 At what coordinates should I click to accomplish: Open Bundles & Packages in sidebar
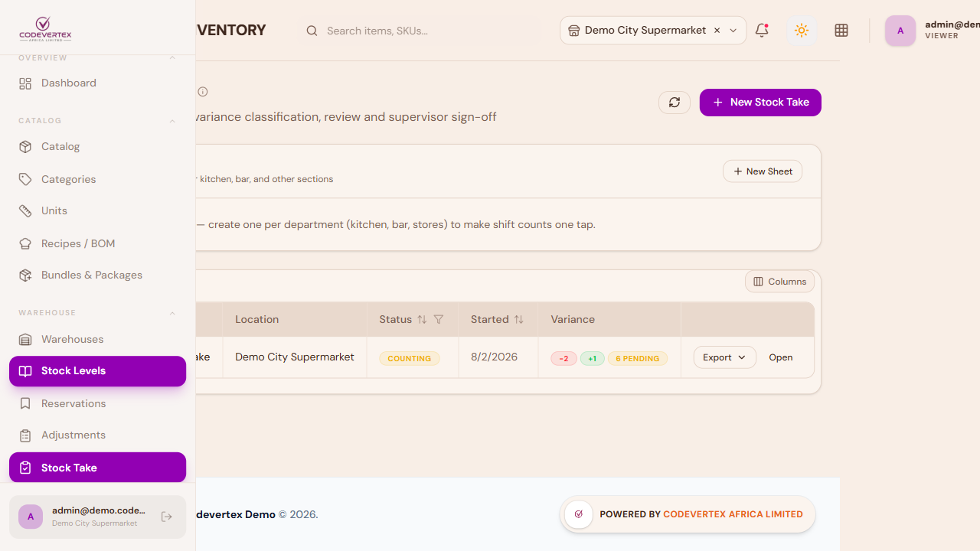(x=97, y=275)
